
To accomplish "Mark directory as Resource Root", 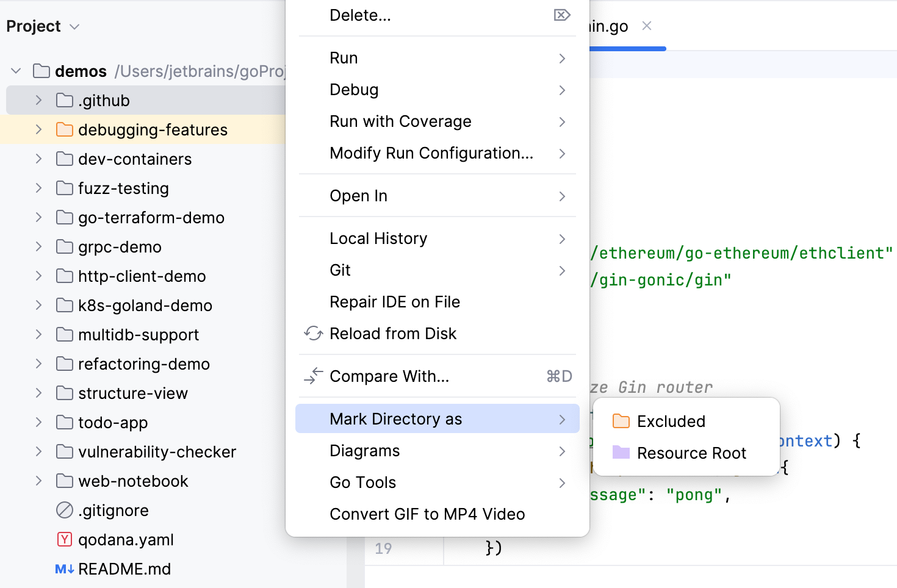I will 691,453.
